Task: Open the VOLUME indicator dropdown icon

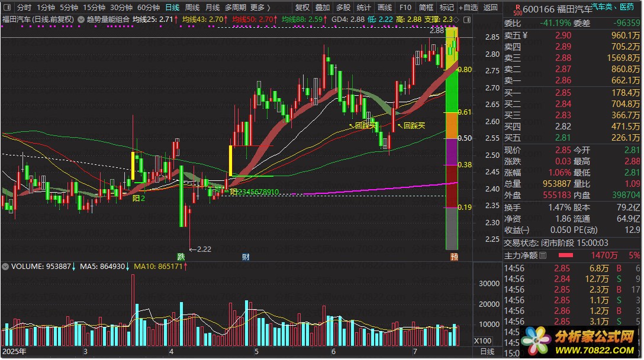Action: point(5,267)
